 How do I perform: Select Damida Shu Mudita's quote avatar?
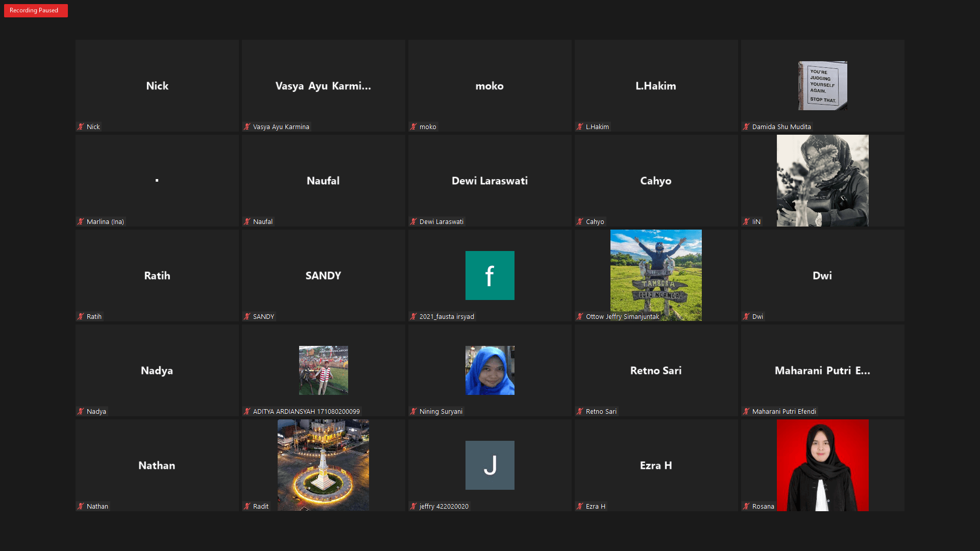coord(822,86)
